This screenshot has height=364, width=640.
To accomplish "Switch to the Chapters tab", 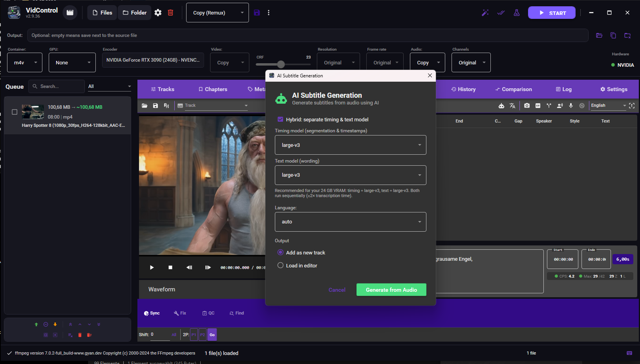I will point(213,89).
